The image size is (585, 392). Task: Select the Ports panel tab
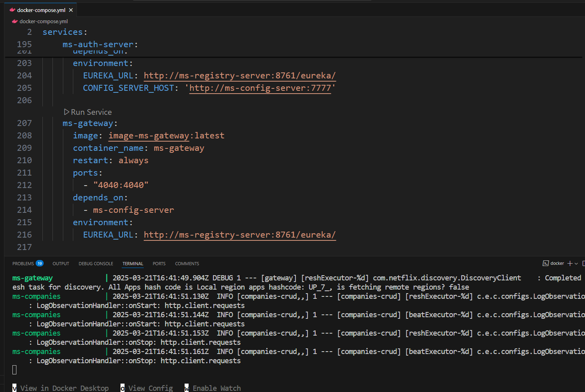tap(159, 264)
